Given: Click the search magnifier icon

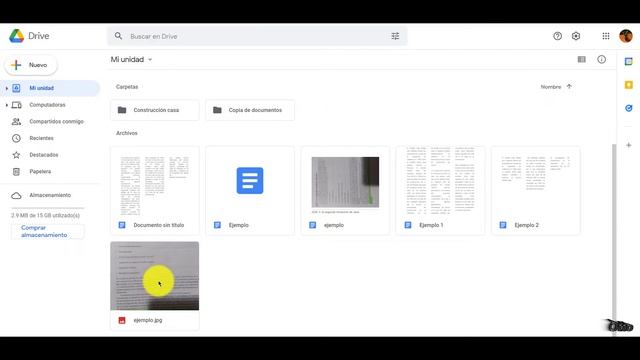Looking at the screenshot, I should (118, 36).
